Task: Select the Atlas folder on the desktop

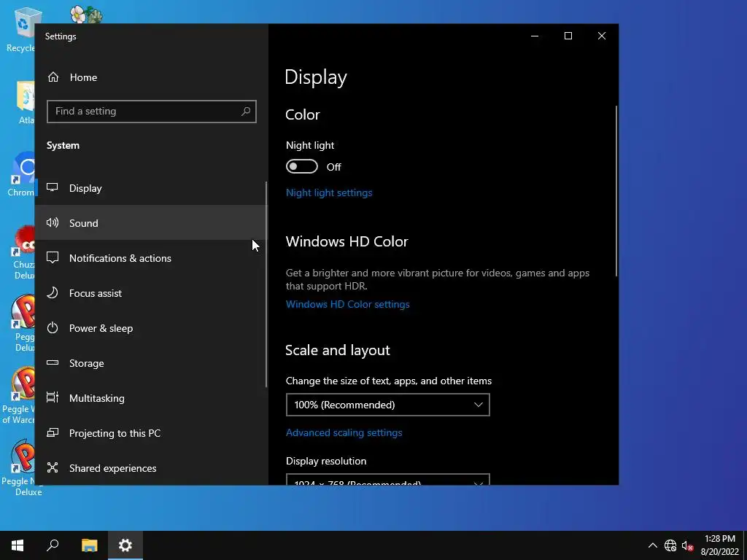Action: [25, 102]
